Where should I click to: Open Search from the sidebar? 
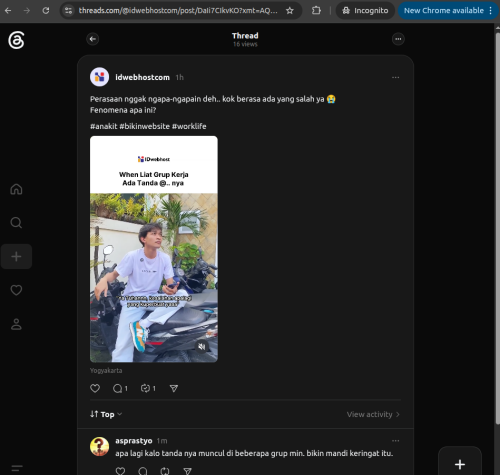(x=16, y=223)
